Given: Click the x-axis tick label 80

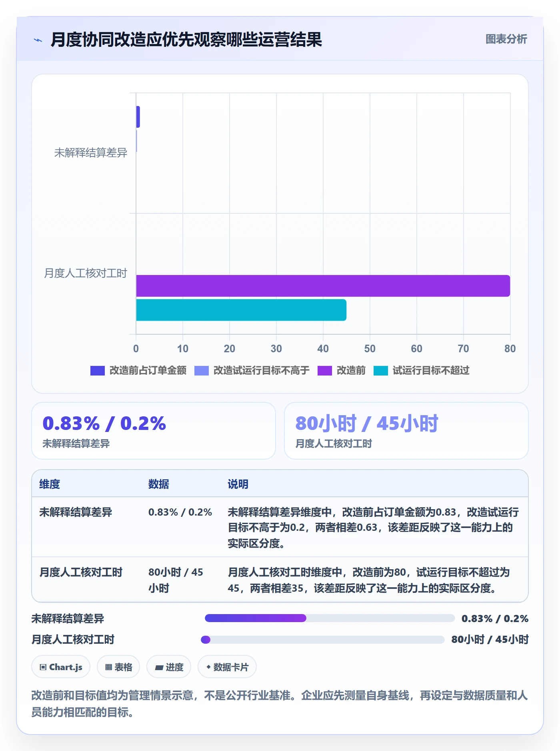Looking at the screenshot, I should tap(510, 349).
